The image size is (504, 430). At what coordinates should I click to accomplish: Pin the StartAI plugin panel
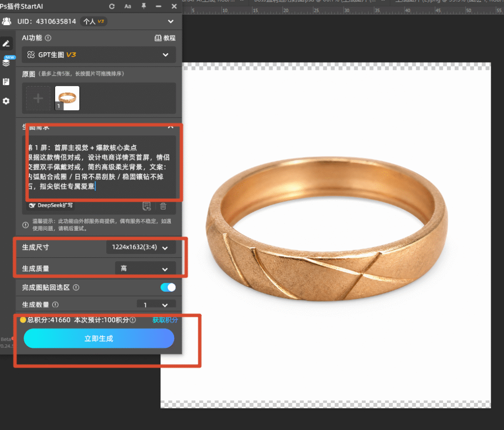(144, 6)
